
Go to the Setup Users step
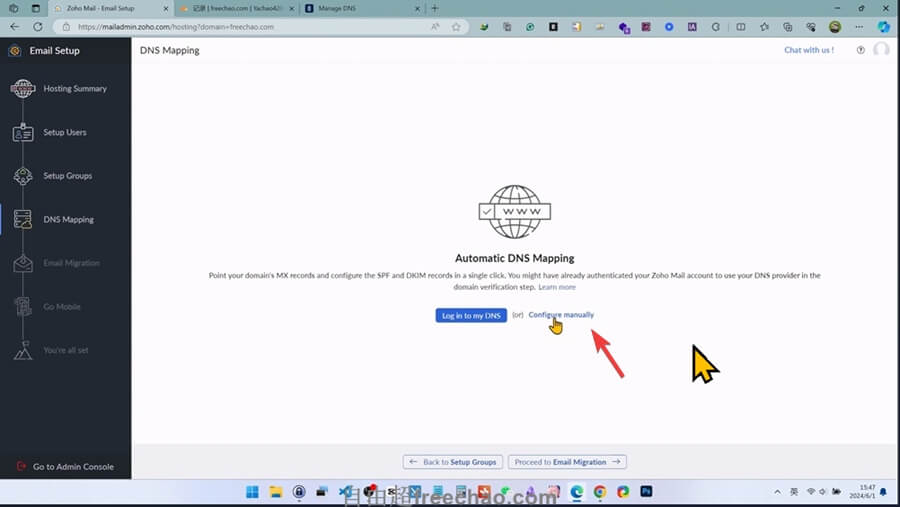click(x=64, y=132)
